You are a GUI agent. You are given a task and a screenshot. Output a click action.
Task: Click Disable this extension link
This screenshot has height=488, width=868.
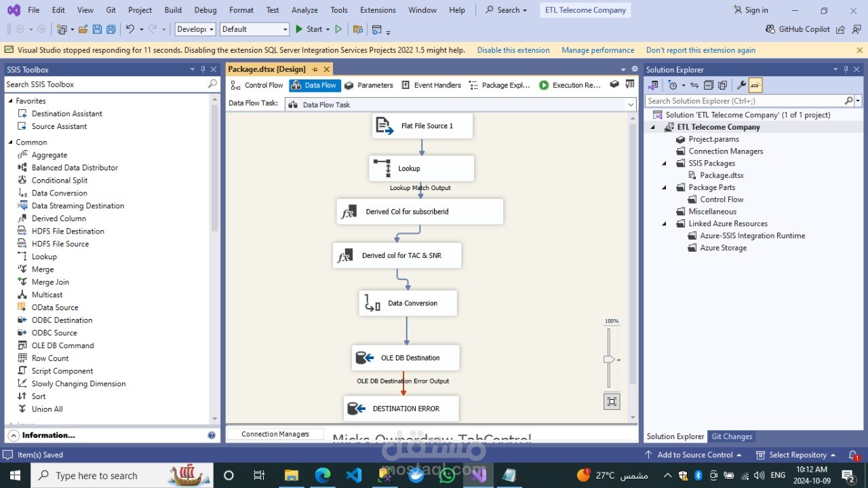point(513,50)
